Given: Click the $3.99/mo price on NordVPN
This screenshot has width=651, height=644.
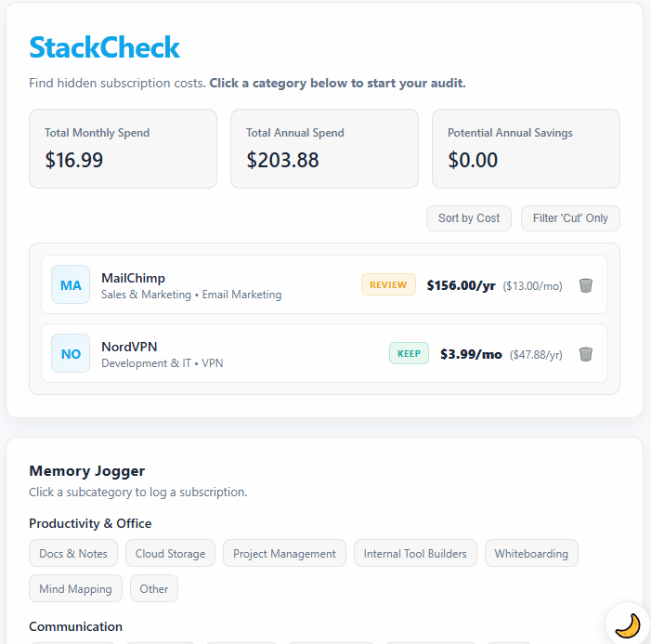Looking at the screenshot, I should tap(471, 354).
